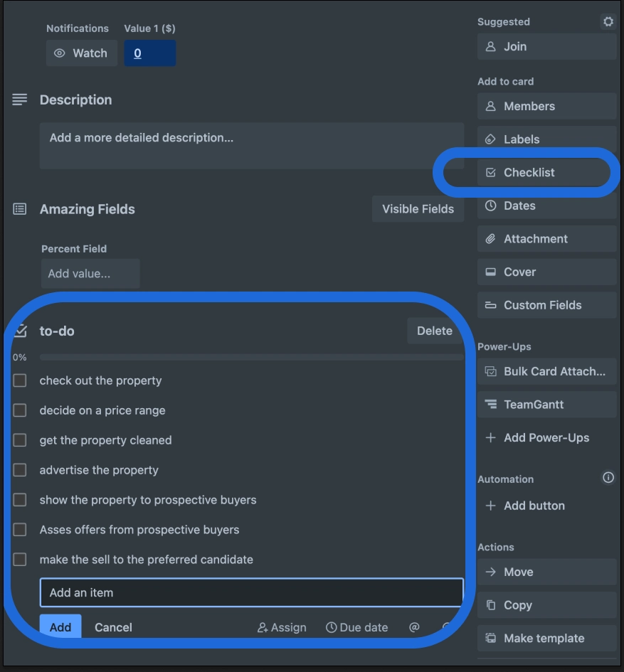Check off 'check out the property'
Image resolution: width=624 pixels, height=672 pixels.
(x=19, y=380)
